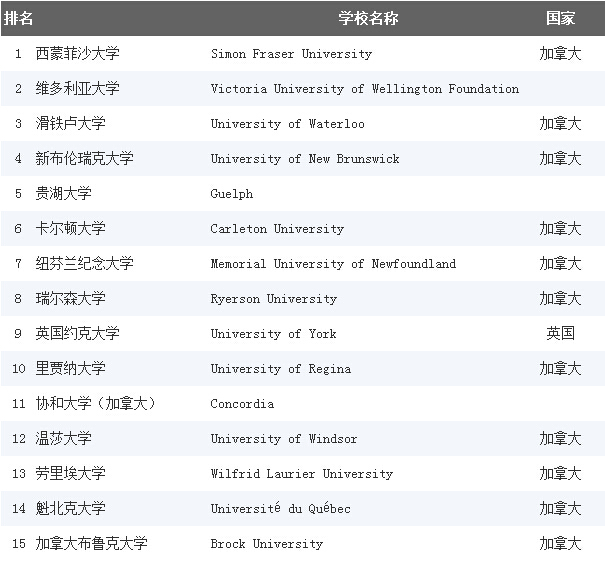Click 加拿大 in New Brunswick row

point(560,158)
